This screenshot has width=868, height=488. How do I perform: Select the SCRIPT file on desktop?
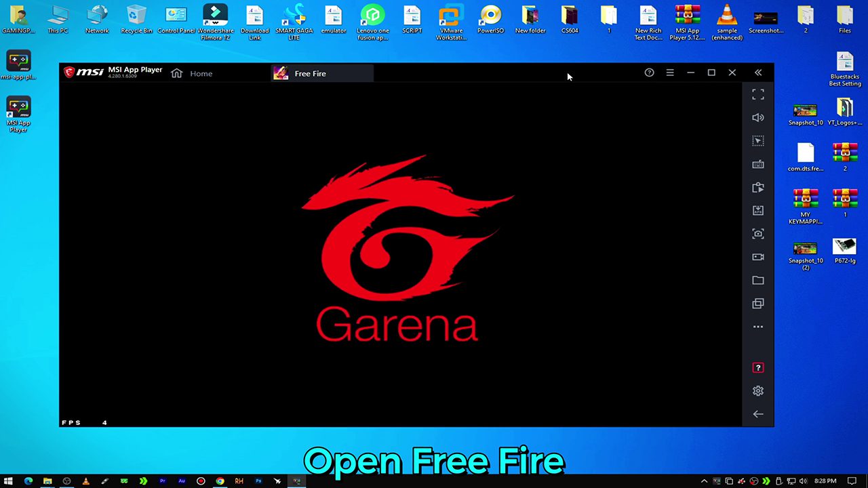point(412,19)
